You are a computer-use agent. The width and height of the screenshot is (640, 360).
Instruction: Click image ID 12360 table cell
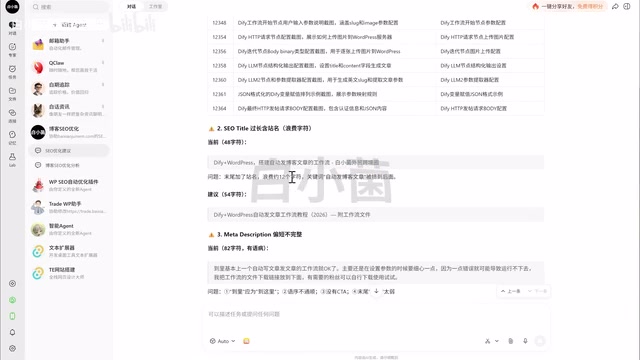point(219,80)
